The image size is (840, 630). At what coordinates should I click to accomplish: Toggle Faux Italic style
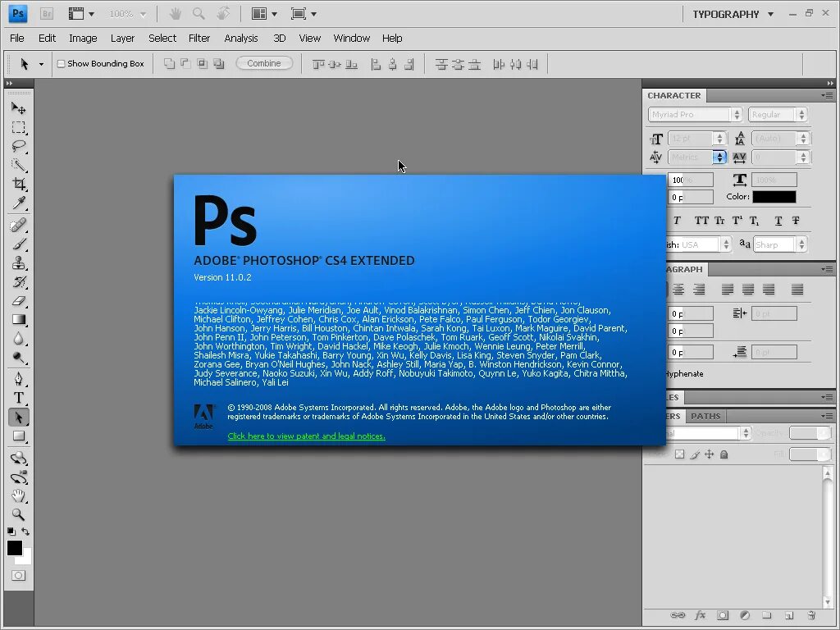(x=677, y=221)
